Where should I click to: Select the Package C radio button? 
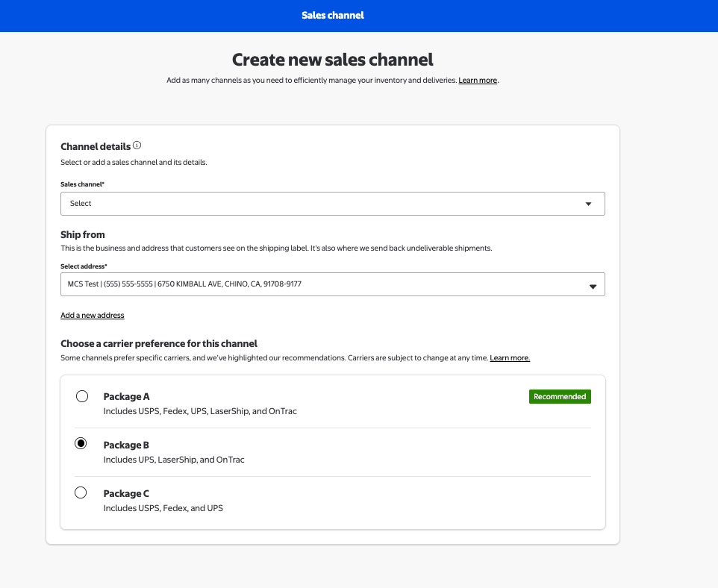(81, 492)
